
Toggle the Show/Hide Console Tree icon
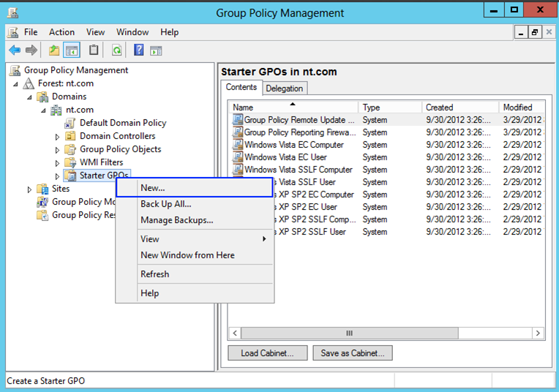(72, 50)
